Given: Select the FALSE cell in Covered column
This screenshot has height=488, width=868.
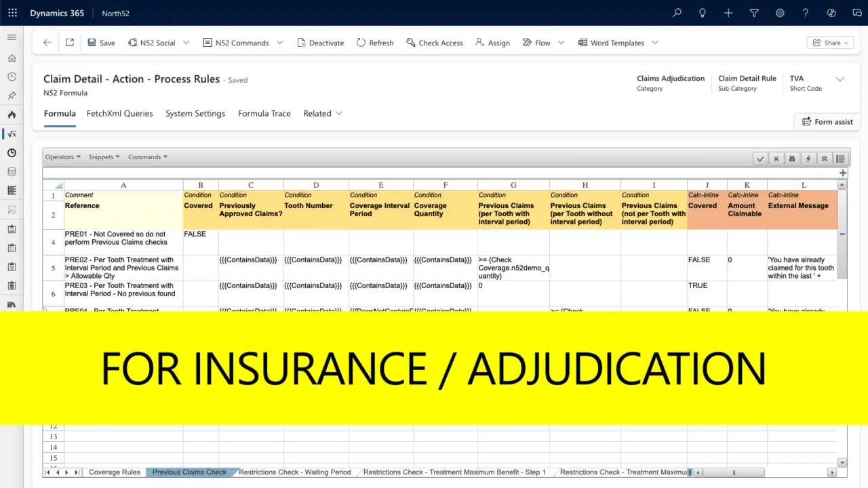Looking at the screenshot, I should click(x=201, y=242).
